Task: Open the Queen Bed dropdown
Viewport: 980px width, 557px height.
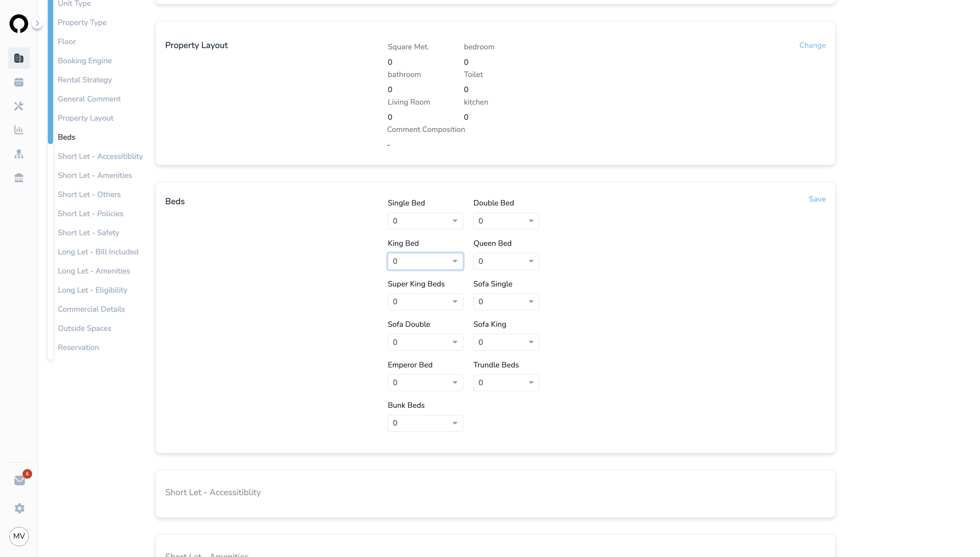Action: pyautogui.click(x=506, y=261)
